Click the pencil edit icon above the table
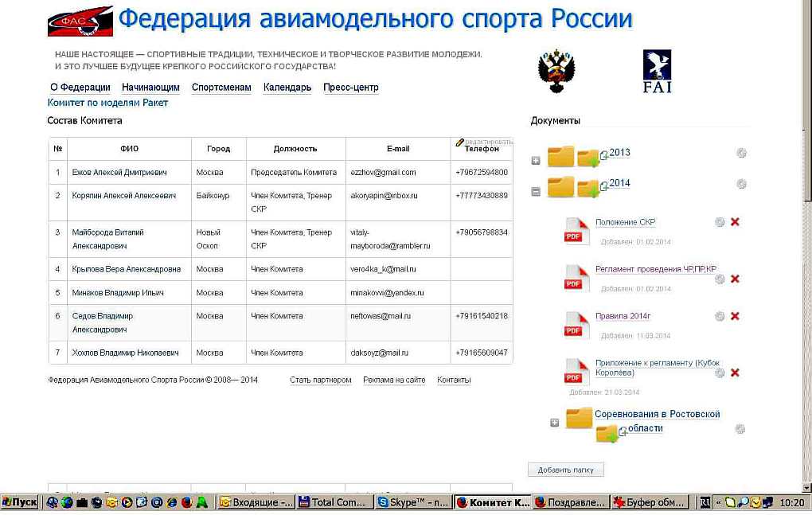The image size is (812, 515). 459,142
